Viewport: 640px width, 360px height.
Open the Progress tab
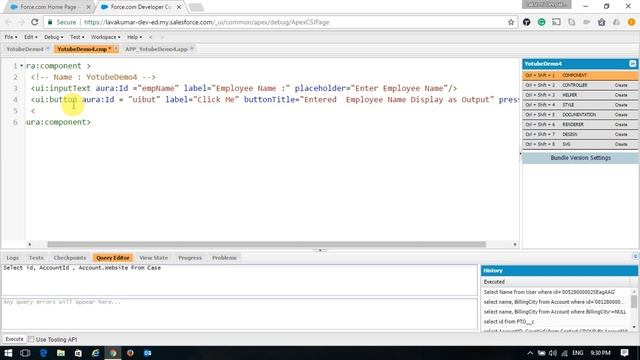point(190,258)
